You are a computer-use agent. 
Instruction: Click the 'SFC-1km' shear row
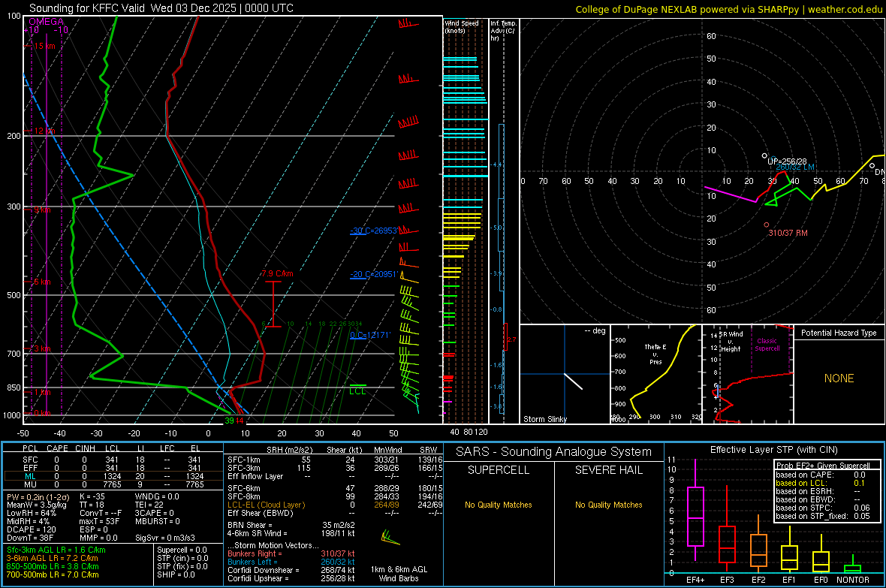tap(335, 460)
